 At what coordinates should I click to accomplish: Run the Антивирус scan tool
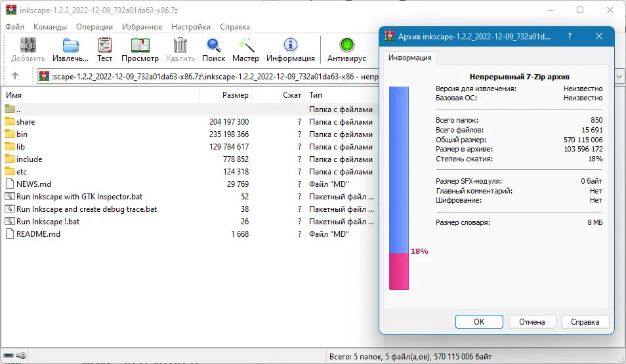pyautogui.click(x=346, y=45)
